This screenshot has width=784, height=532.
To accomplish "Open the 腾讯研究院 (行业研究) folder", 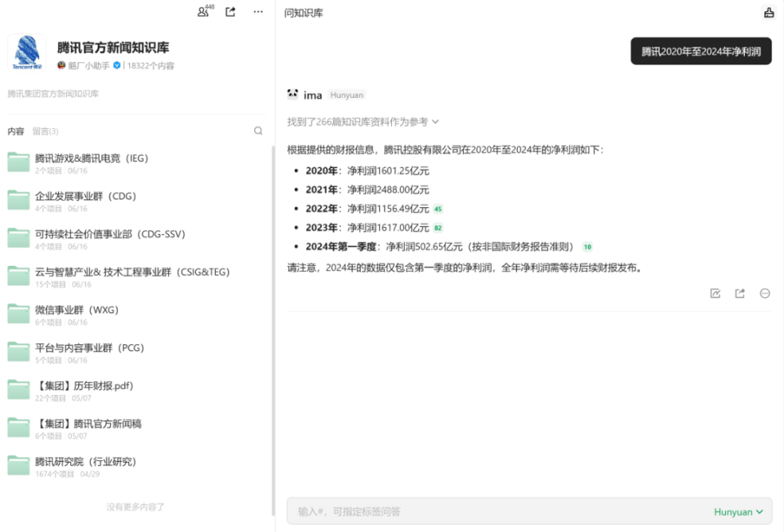I will (135, 467).
